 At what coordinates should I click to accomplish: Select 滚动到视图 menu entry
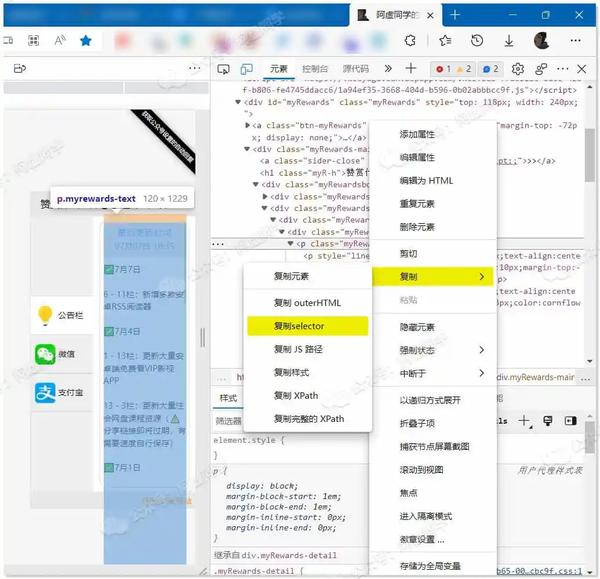(434, 470)
